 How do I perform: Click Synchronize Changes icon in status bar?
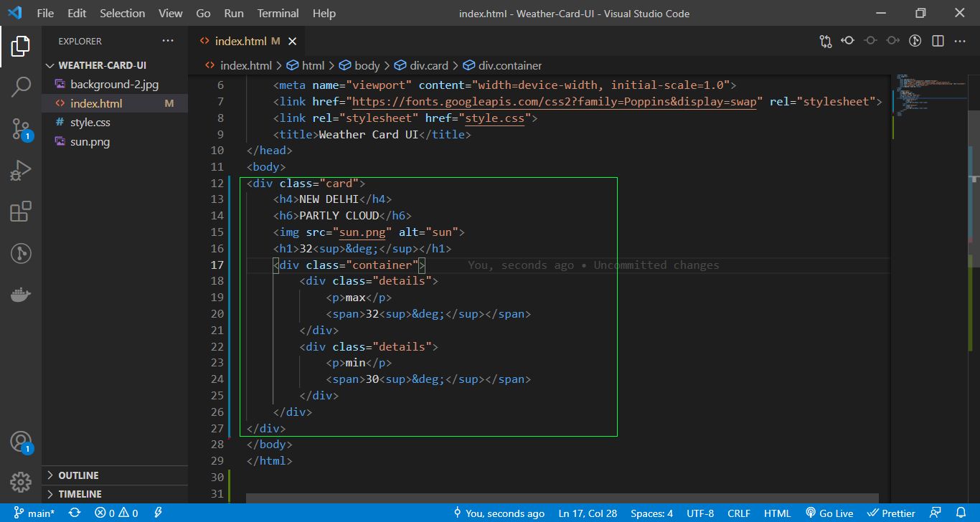point(74,513)
